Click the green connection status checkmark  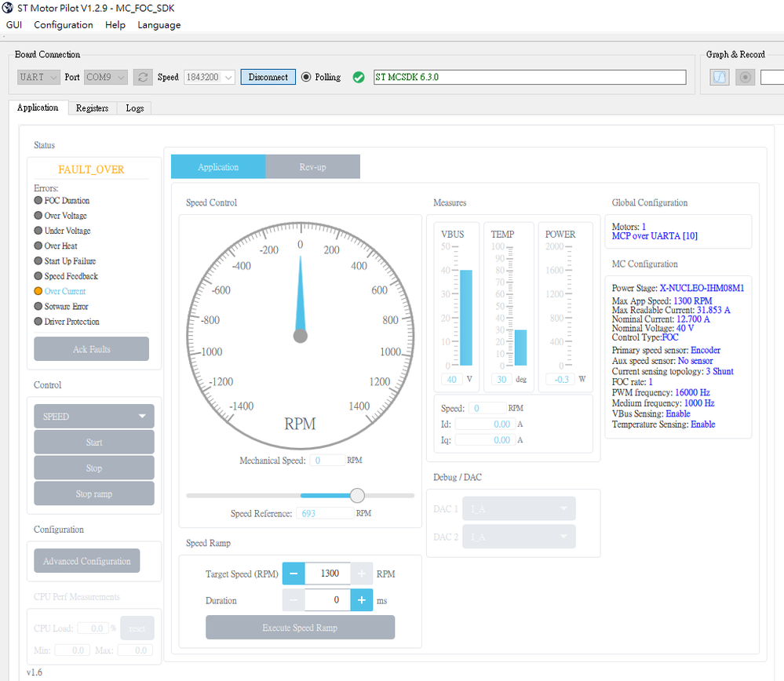tap(359, 77)
